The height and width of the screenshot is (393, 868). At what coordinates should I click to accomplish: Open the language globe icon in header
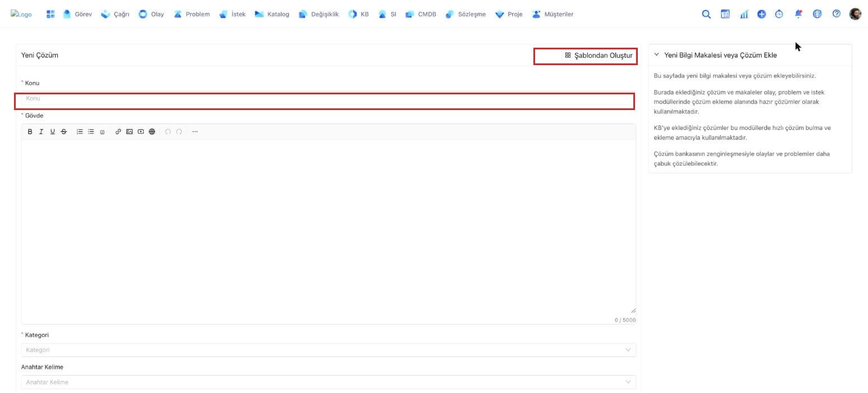point(817,14)
